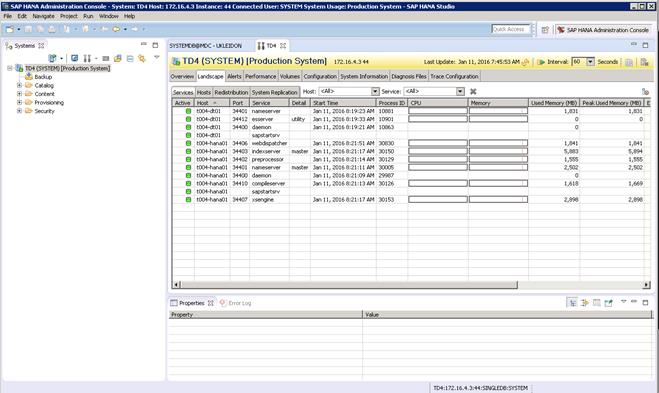
Task: Click the configure table icon above the services table
Action: [x=645, y=91]
